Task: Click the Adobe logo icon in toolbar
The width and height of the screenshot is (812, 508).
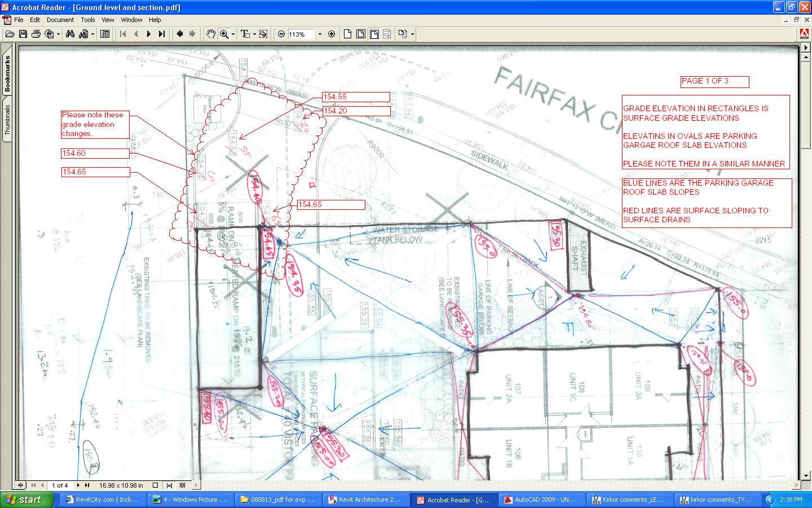Action: click(805, 33)
